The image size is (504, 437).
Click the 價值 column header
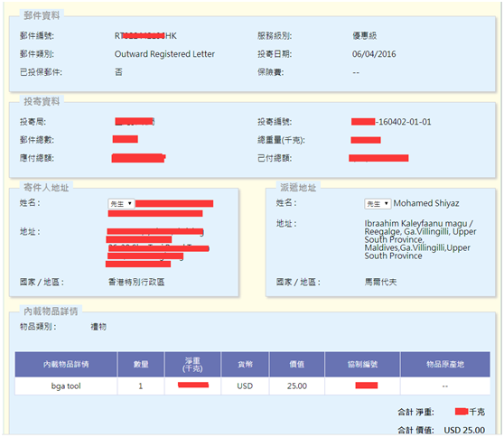[297, 364]
